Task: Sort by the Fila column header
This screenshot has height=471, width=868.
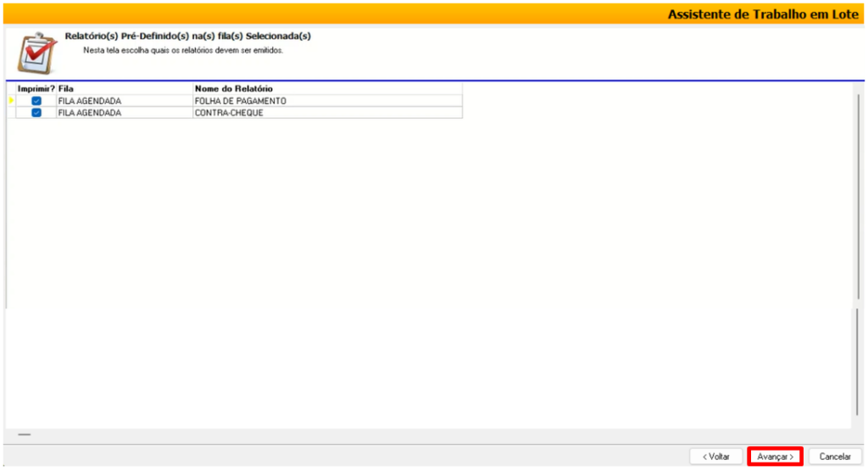Action: (64, 89)
